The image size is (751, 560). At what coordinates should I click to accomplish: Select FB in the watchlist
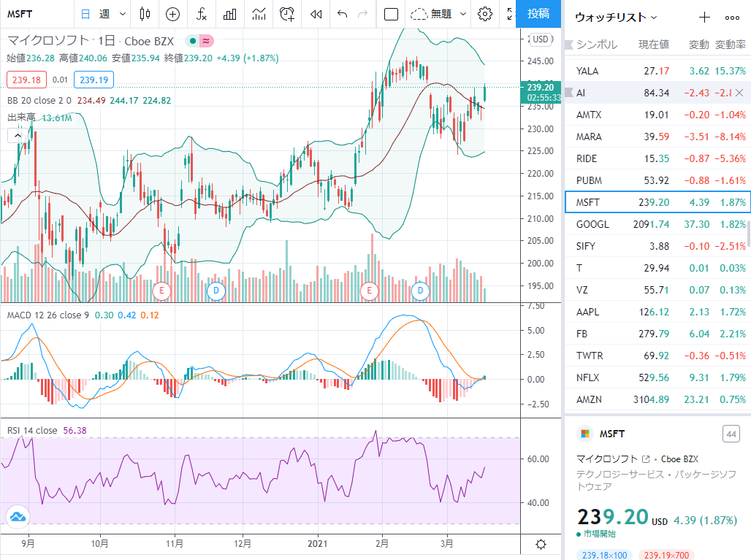pos(657,334)
